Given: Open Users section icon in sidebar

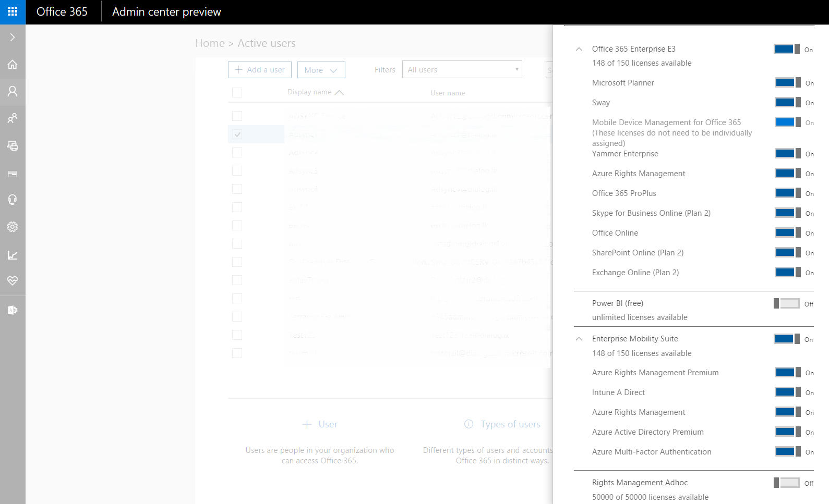Looking at the screenshot, I should 13,91.
